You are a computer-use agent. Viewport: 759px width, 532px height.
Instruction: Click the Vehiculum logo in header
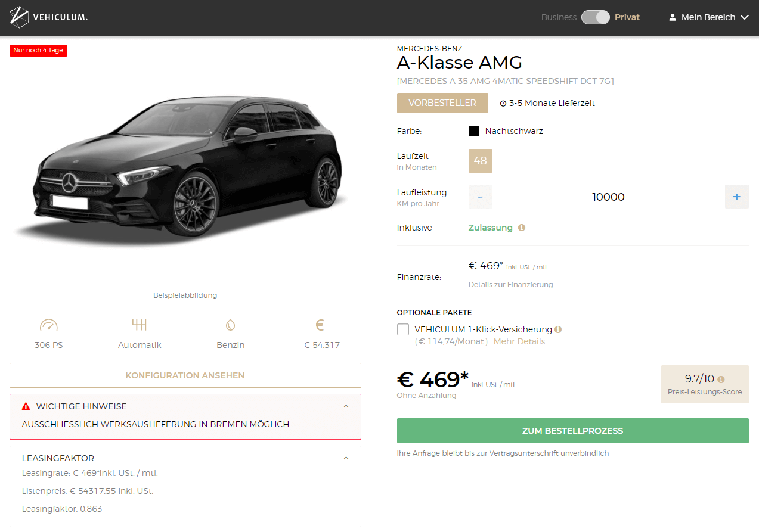(49, 17)
